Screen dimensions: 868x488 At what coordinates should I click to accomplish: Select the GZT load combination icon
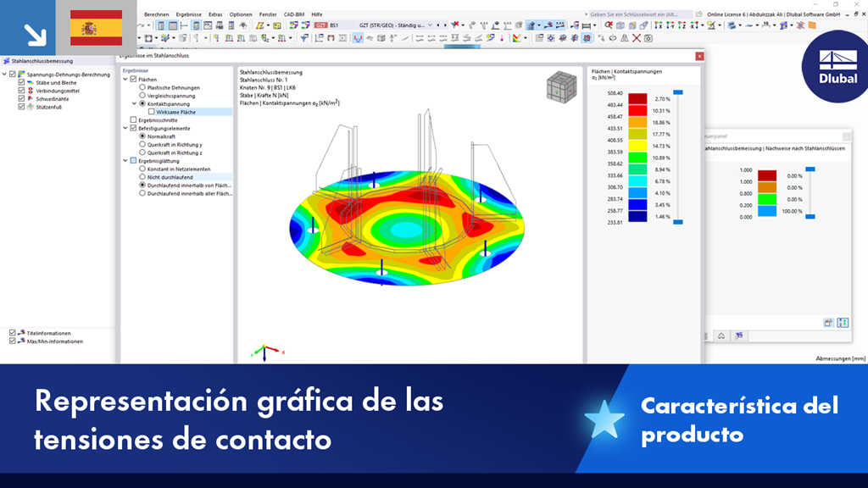[320, 25]
